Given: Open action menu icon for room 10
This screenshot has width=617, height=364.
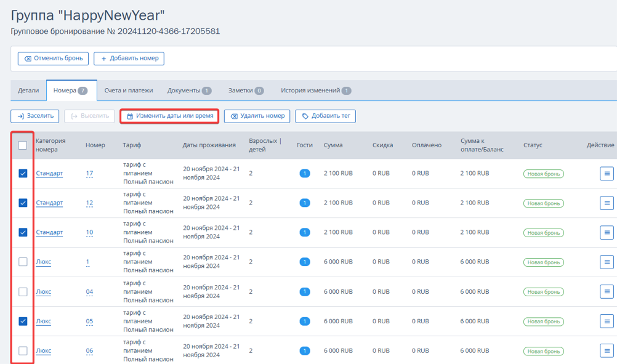Looking at the screenshot, I should tap(607, 233).
